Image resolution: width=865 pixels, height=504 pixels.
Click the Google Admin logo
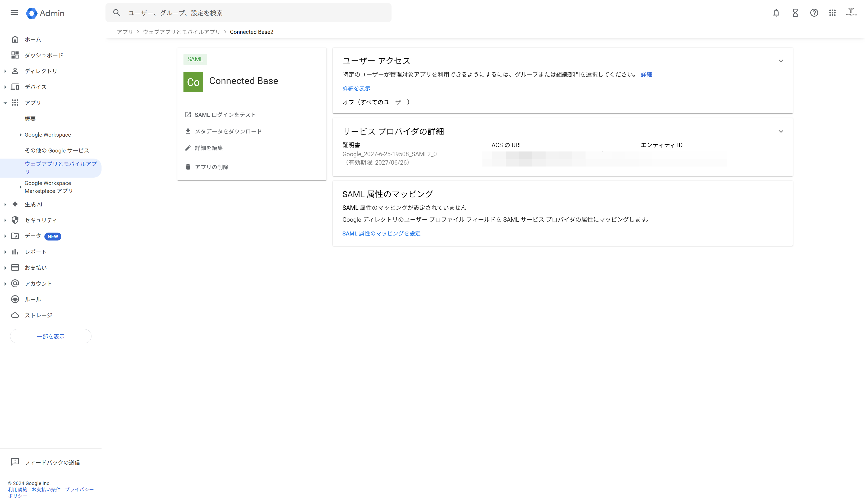[45, 13]
